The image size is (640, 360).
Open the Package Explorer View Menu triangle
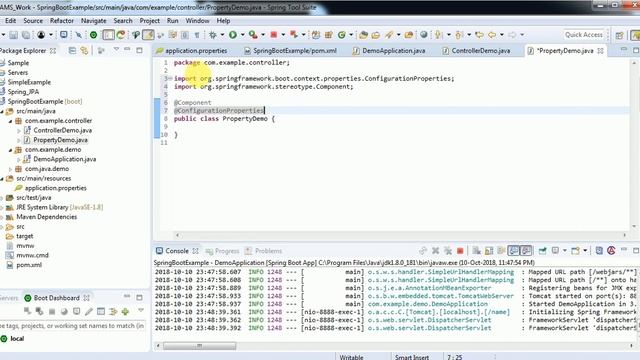coord(116,50)
